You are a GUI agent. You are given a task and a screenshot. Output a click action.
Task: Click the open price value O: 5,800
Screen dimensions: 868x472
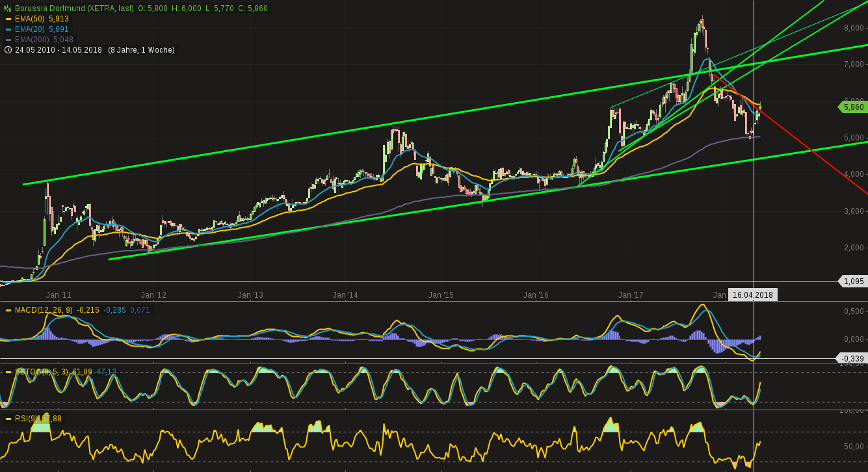tap(153, 8)
